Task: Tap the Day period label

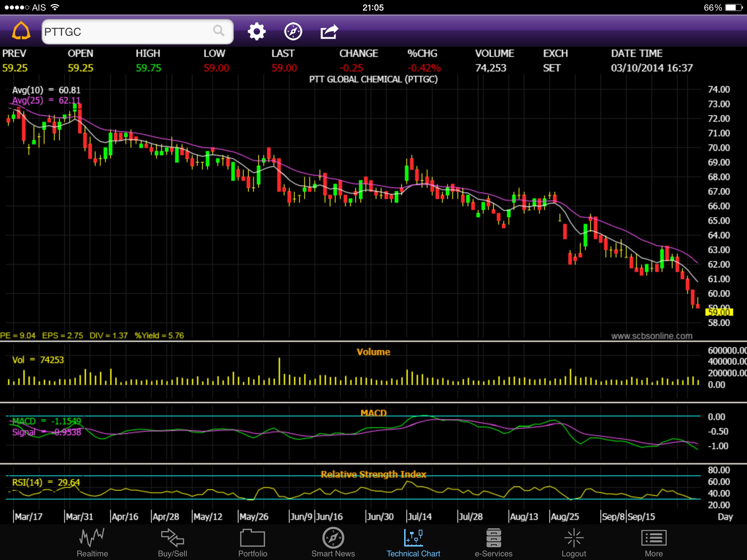Action: [x=725, y=517]
